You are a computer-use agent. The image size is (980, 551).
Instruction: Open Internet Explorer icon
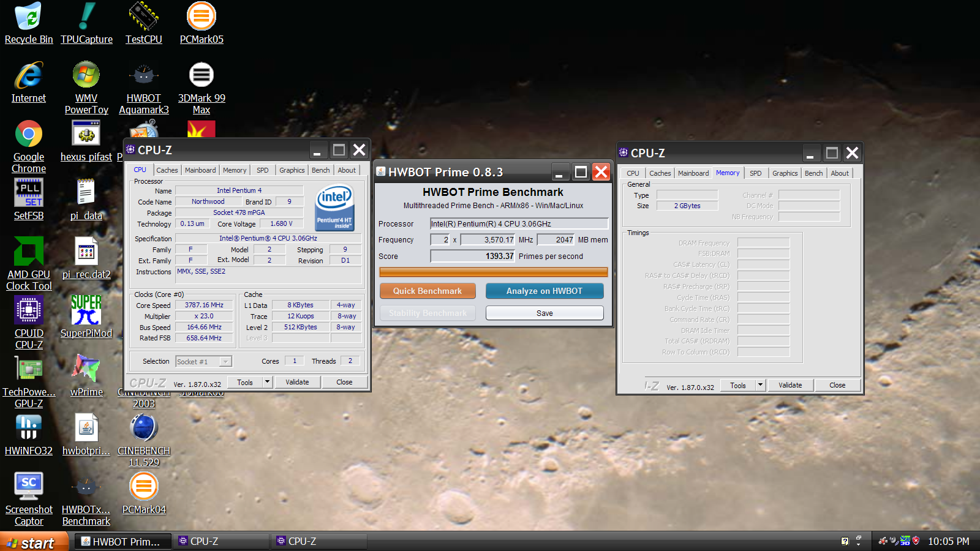coord(28,83)
